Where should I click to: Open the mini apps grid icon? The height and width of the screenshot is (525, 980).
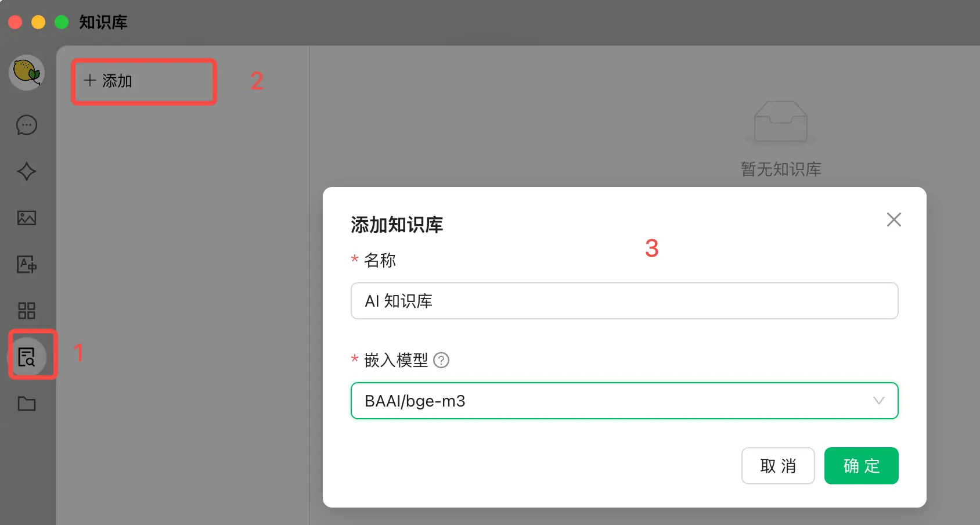click(27, 311)
